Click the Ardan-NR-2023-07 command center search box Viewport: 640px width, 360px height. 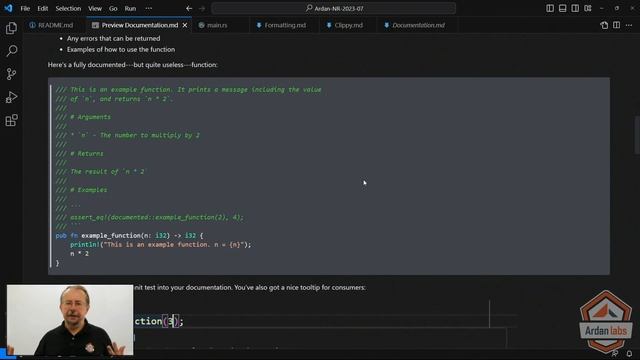pyautogui.click(x=334, y=8)
